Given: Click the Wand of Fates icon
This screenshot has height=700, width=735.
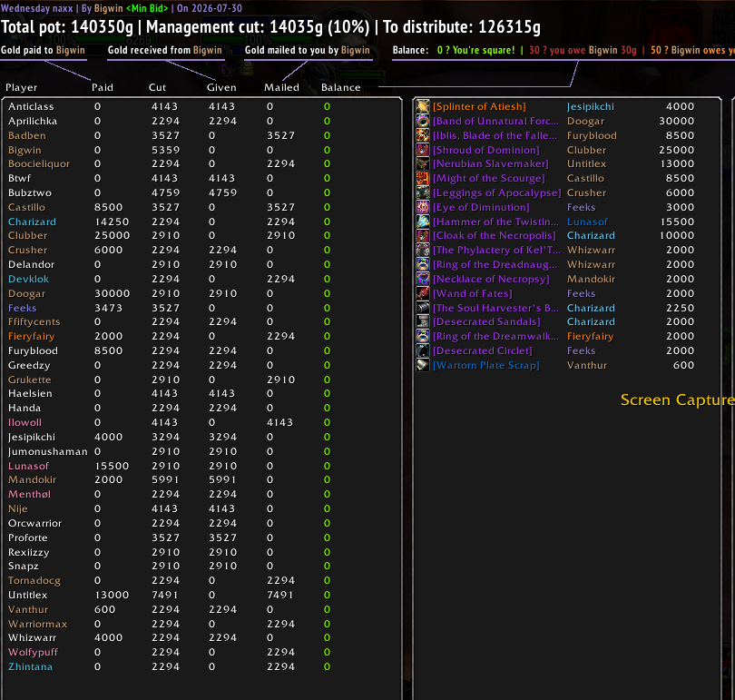Looking at the screenshot, I should [x=423, y=293].
